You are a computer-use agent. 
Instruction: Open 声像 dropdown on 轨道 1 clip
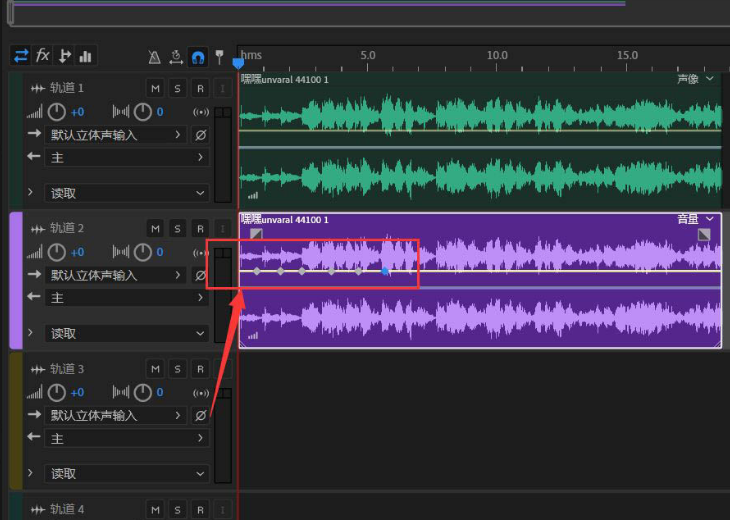point(695,79)
